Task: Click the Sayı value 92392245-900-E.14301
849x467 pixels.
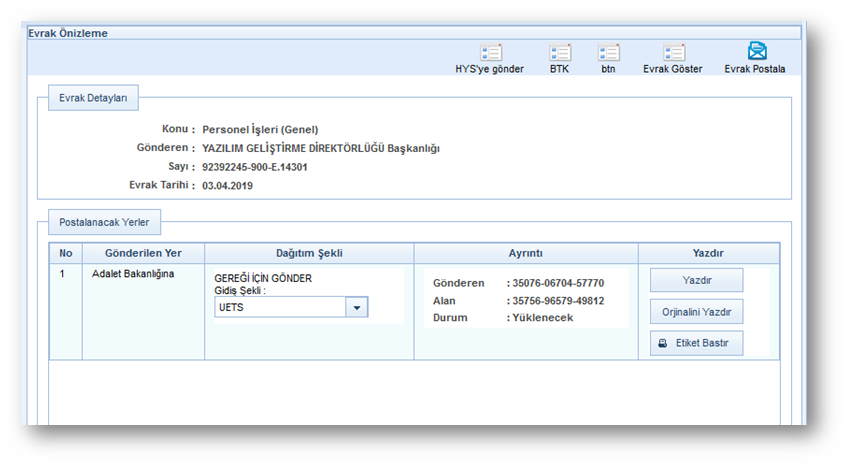Action: [254, 167]
